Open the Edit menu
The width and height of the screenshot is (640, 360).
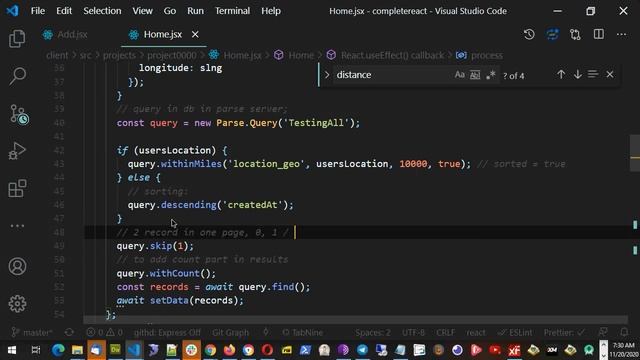click(x=64, y=11)
